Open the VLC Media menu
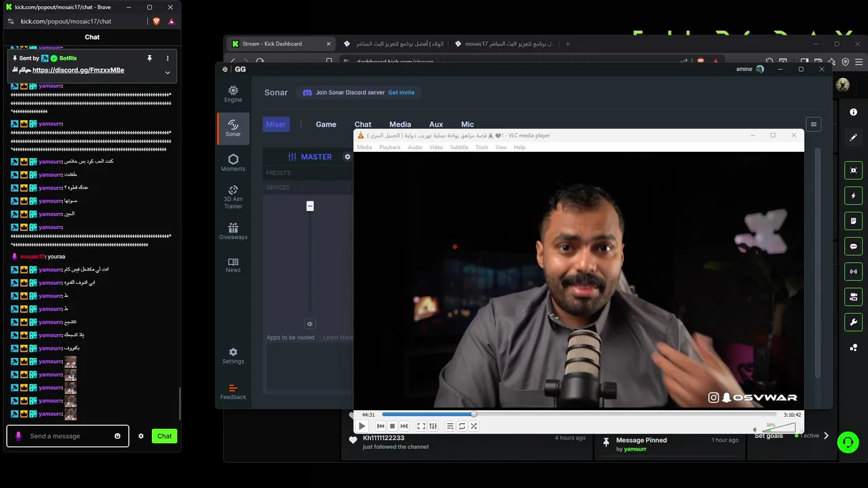 coord(364,147)
